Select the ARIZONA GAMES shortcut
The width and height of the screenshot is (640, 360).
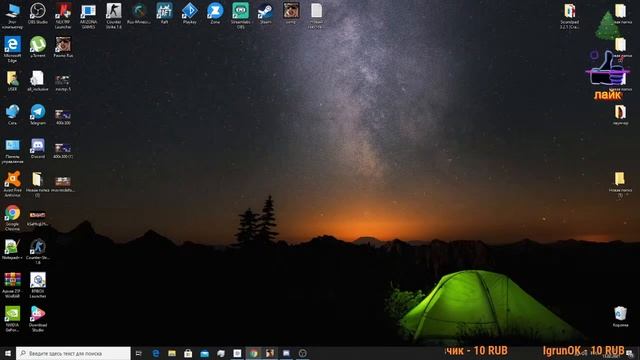click(x=88, y=16)
